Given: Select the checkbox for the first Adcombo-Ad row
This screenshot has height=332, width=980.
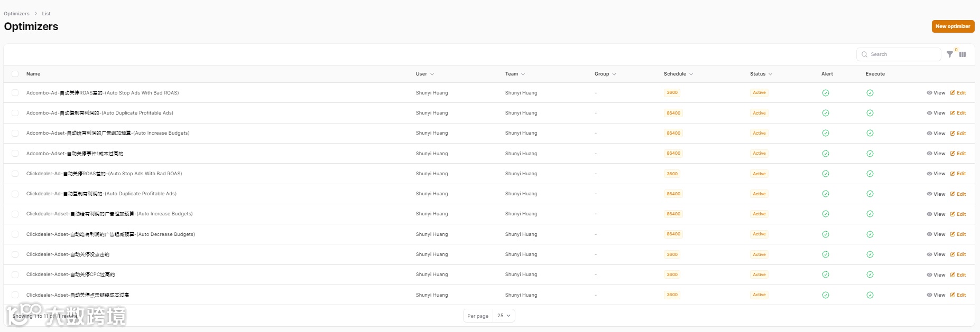Looking at the screenshot, I should point(15,93).
